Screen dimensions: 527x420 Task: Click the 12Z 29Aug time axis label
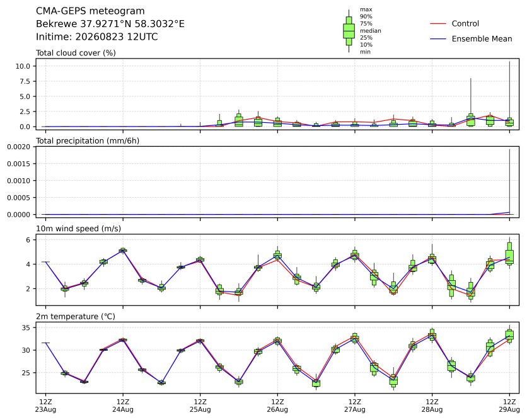(x=509, y=406)
